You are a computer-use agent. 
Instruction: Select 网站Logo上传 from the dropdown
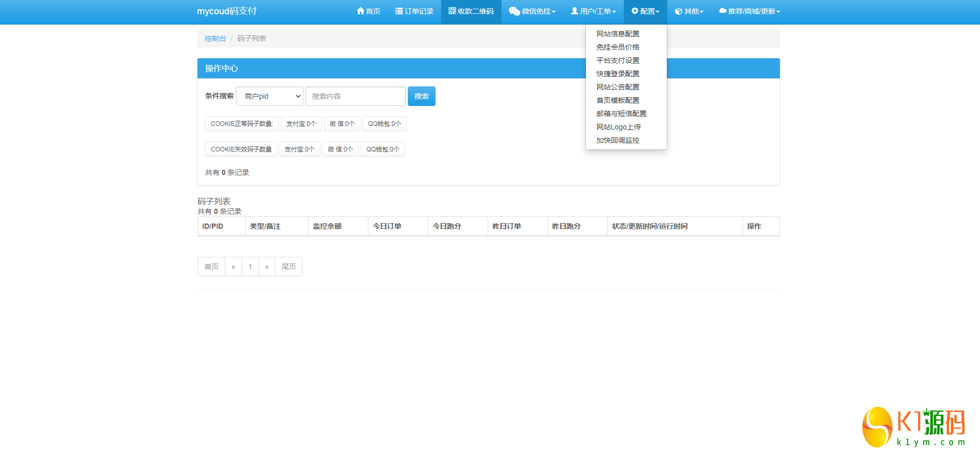(x=618, y=127)
